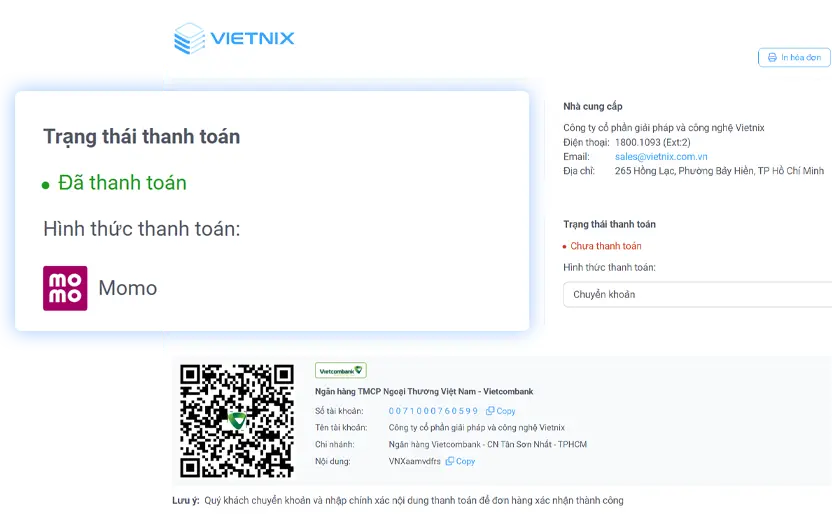Screen dimensions: 837x525
Task: Click the Chưa thanh toán status text
Action: pyautogui.click(x=606, y=246)
